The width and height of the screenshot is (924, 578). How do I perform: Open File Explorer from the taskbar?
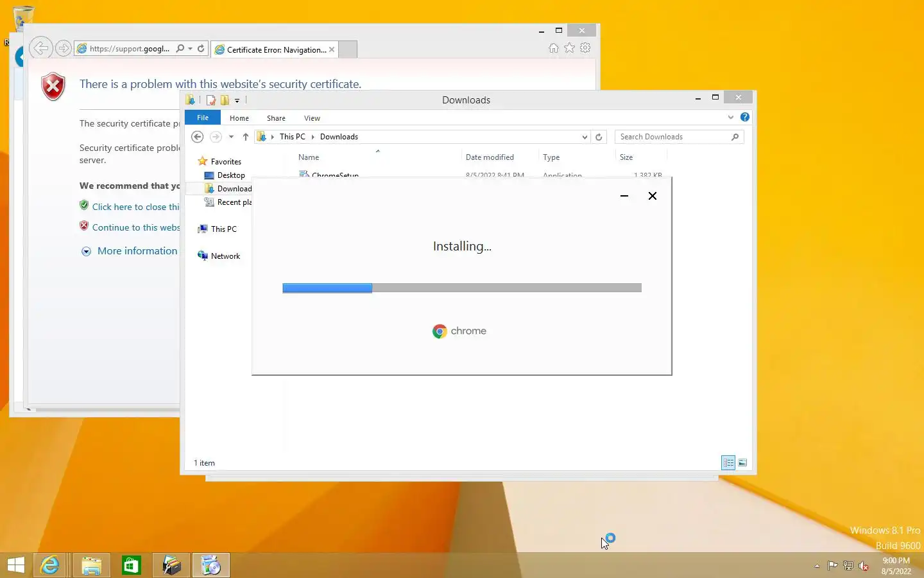point(91,565)
